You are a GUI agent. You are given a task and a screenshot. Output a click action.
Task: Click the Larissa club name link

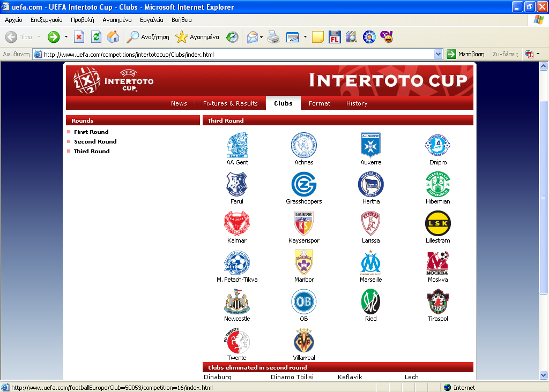(x=371, y=240)
